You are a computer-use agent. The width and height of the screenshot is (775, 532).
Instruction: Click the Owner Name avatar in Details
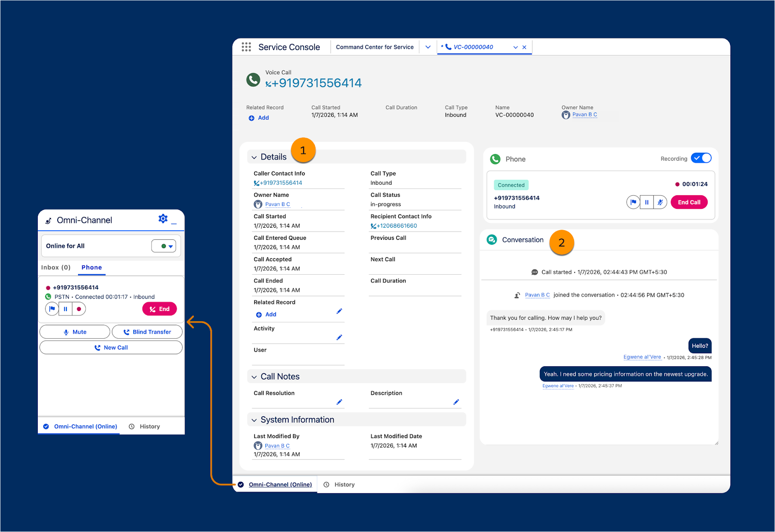(x=258, y=204)
